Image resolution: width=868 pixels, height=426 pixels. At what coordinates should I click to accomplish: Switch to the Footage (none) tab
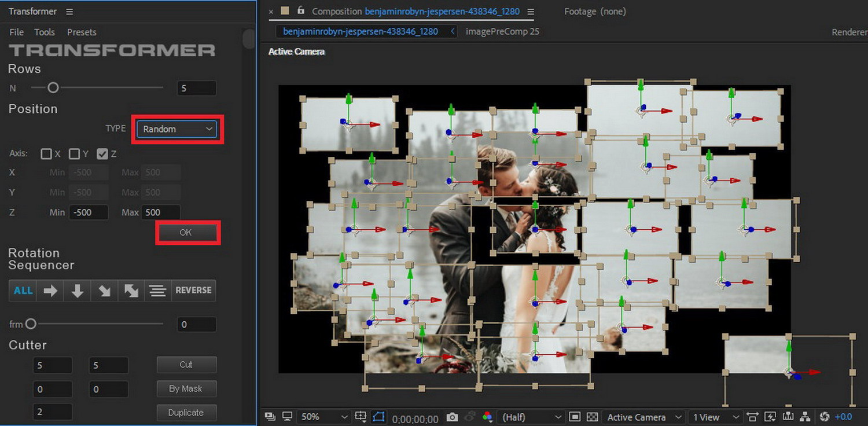[x=595, y=12]
